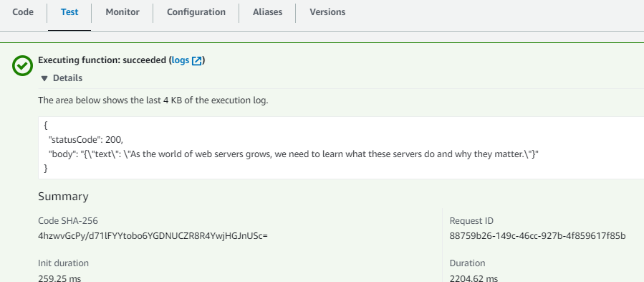Click the Details label
The image size is (644, 282).
point(68,78)
